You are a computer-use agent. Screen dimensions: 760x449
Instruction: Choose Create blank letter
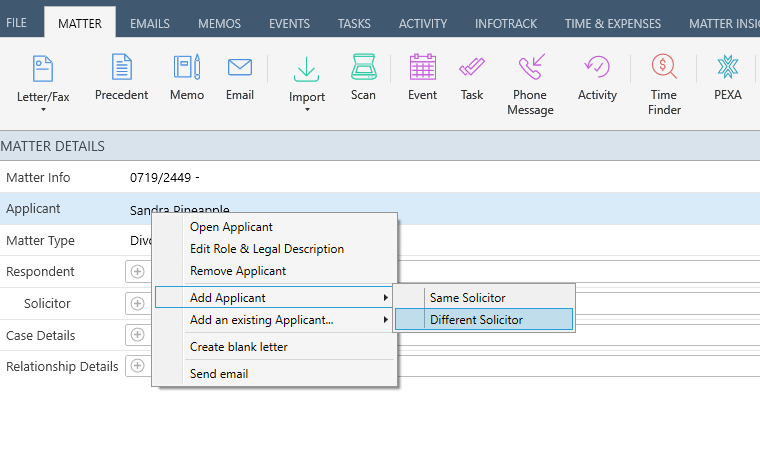(274, 347)
